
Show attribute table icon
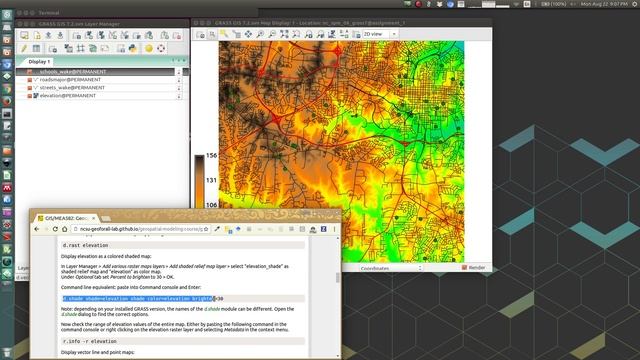[36, 48]
